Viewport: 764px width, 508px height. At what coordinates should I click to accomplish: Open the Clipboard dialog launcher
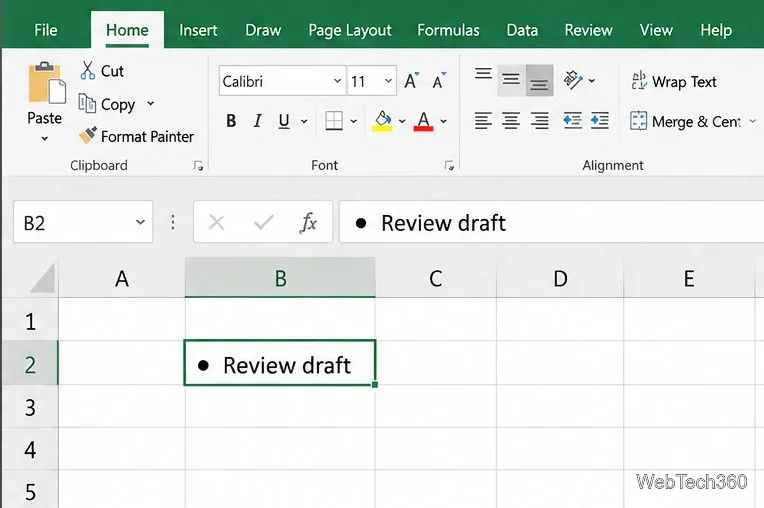(x=198, y=166)
